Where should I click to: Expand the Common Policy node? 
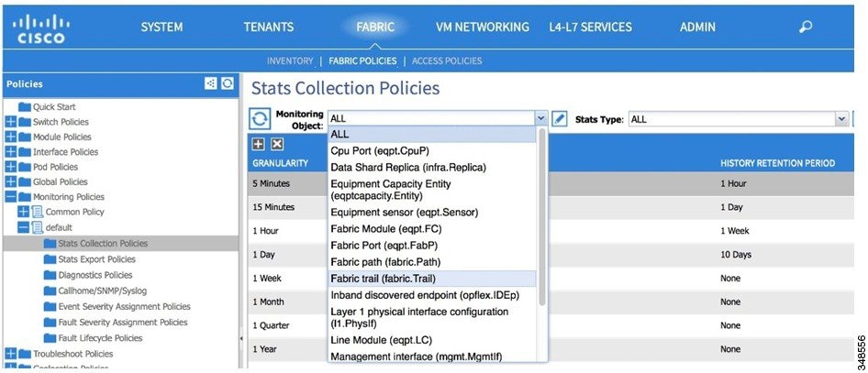coord(23,212)
